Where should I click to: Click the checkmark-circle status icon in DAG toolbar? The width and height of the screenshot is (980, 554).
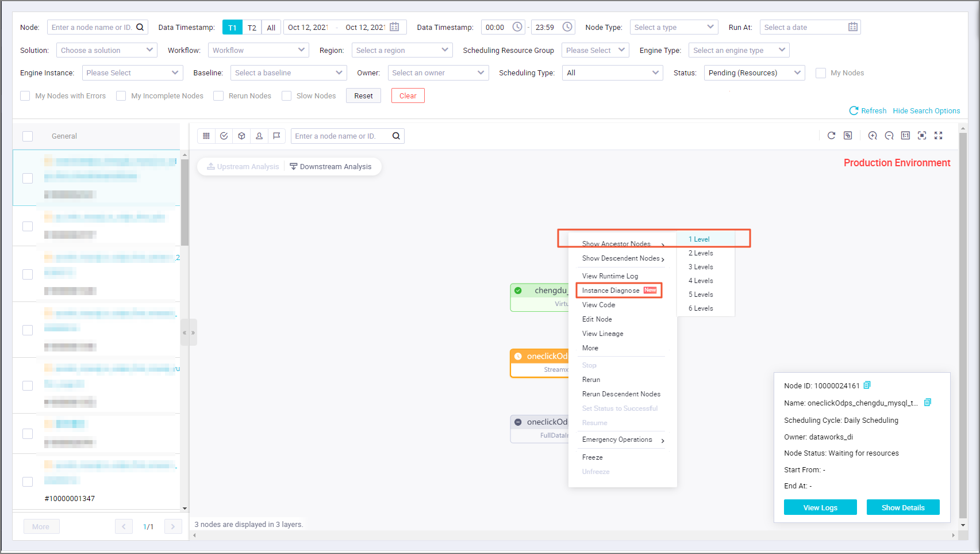tap(224, 136)
